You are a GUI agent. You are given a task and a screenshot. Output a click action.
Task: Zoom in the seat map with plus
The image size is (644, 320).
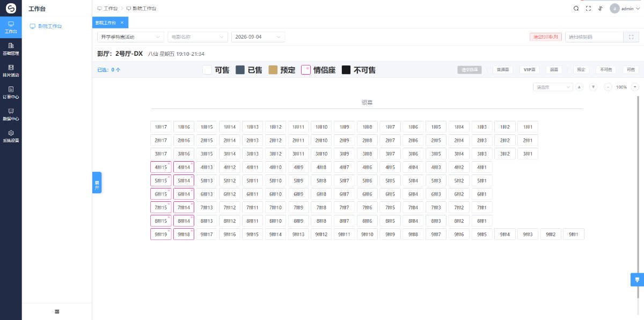[635, 87]
